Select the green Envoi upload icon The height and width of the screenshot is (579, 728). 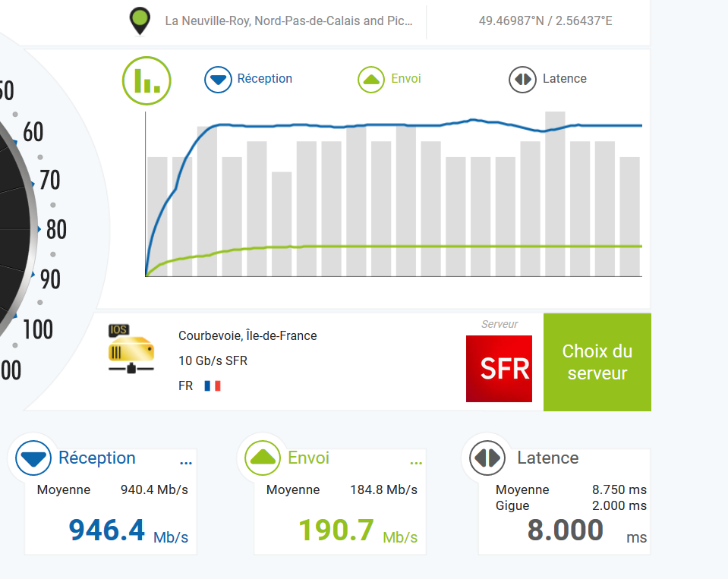[371, 78]
